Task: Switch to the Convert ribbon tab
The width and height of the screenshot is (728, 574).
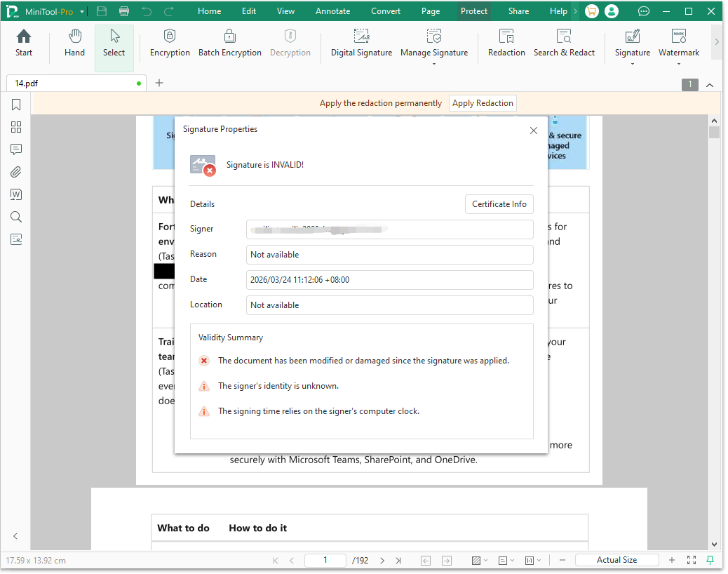Action: 386,11
